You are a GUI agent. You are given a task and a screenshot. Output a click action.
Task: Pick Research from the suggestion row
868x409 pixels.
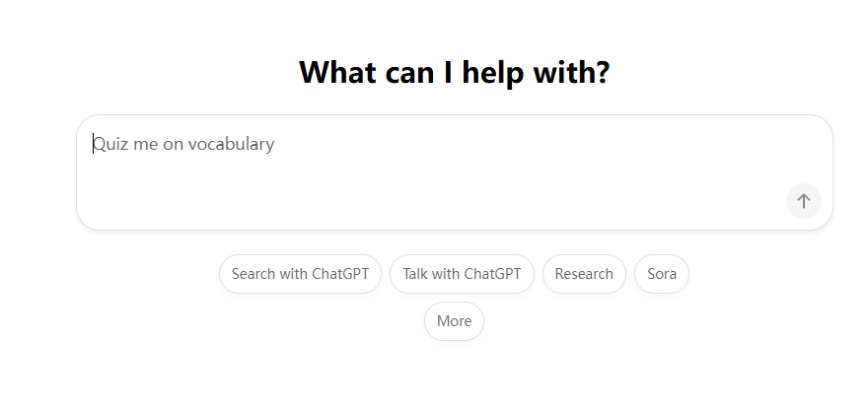(584, 274)
